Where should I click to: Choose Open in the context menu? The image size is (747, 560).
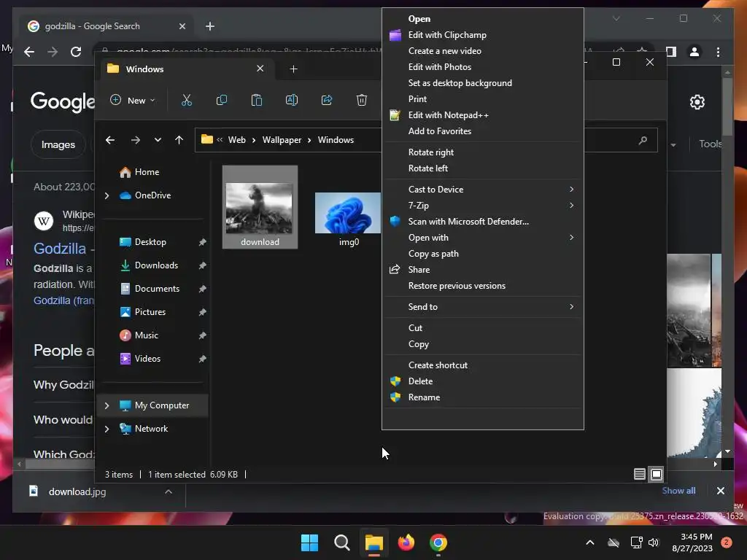coord(483,19)
